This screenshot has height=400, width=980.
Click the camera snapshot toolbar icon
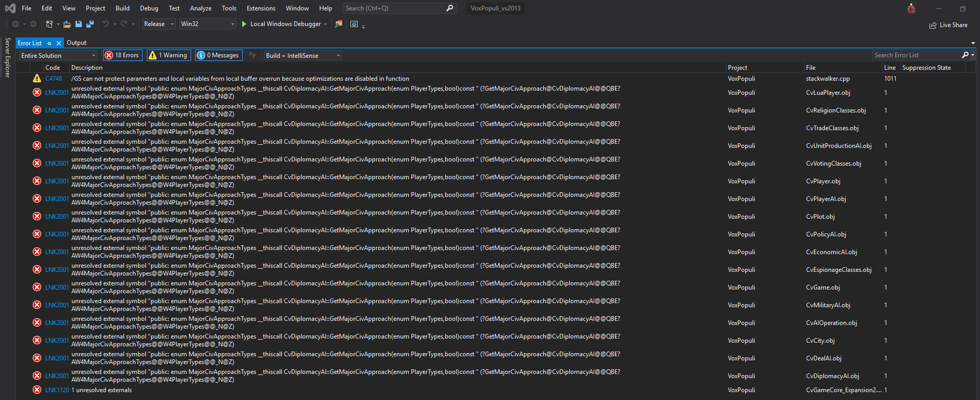354,24
